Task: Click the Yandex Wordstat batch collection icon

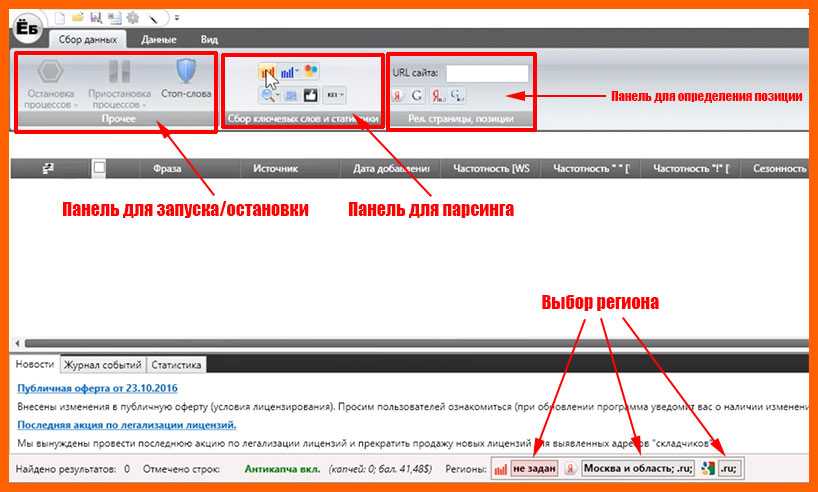Action: tap(268, 72)
